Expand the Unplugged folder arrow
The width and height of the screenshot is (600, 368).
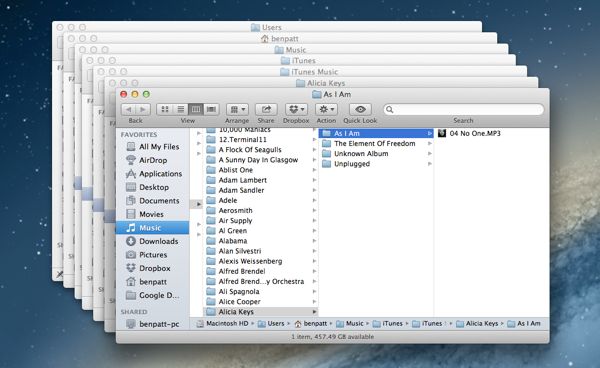point(430,164)
